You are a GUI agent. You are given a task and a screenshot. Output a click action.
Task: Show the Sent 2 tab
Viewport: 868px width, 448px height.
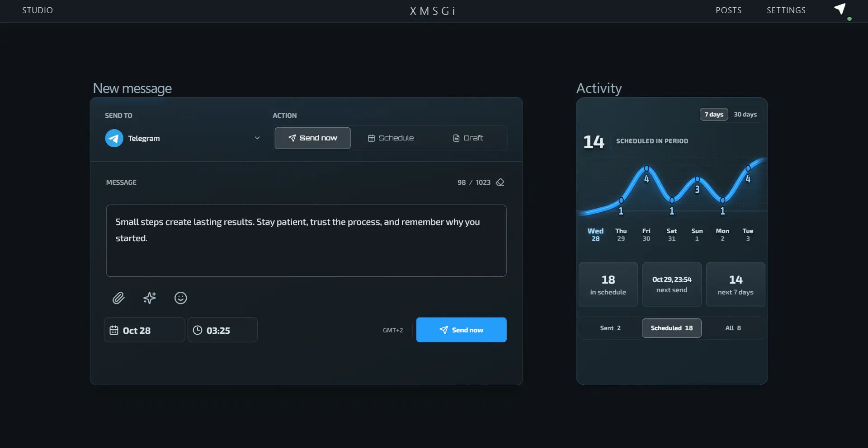[610, 328]
